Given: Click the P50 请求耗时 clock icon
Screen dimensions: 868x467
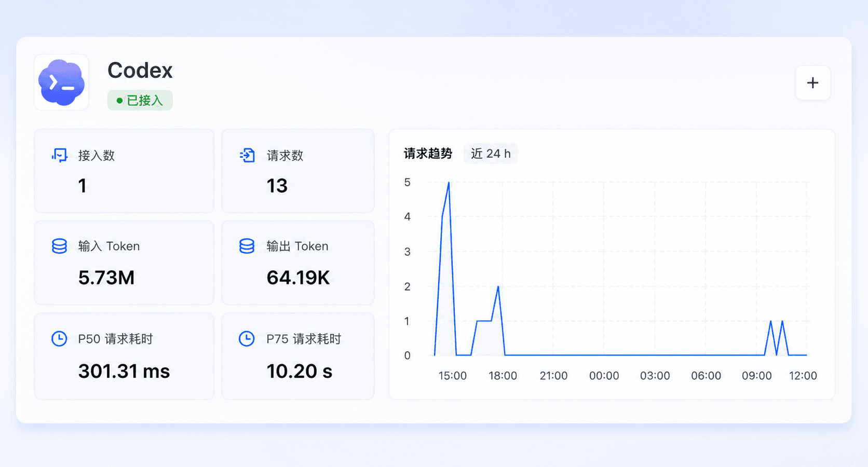Looking at the screenshot, I should click(x=59, y=339).
